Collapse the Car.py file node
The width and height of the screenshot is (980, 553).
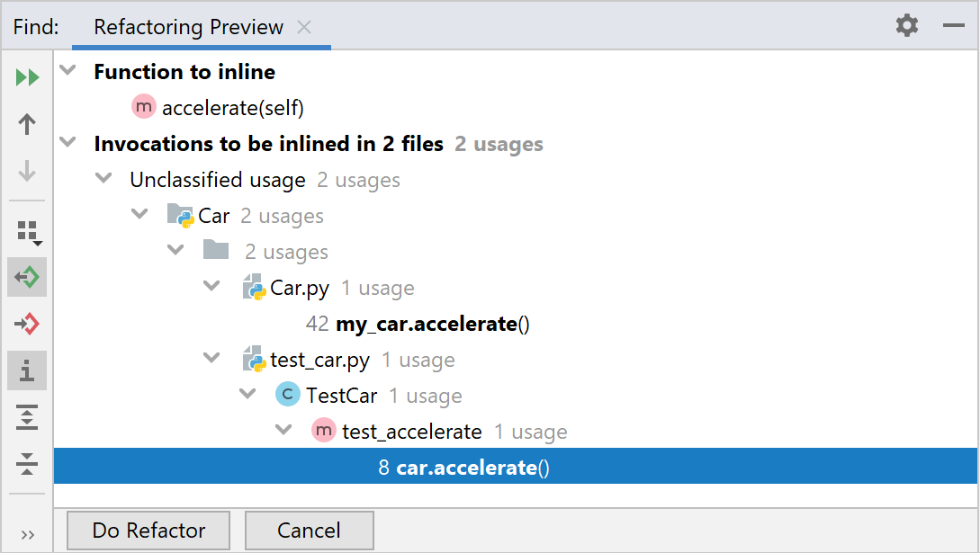[x=212, y=287]
